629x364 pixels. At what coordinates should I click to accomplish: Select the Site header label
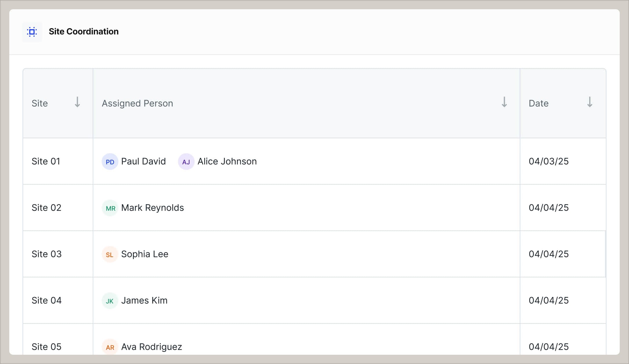40,103
